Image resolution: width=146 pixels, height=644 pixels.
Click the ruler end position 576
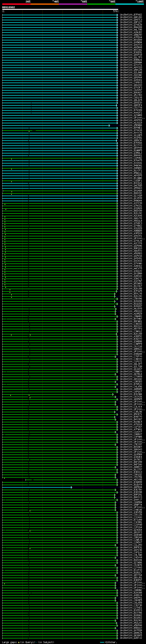pyautogui.click(x=115, y=11)
